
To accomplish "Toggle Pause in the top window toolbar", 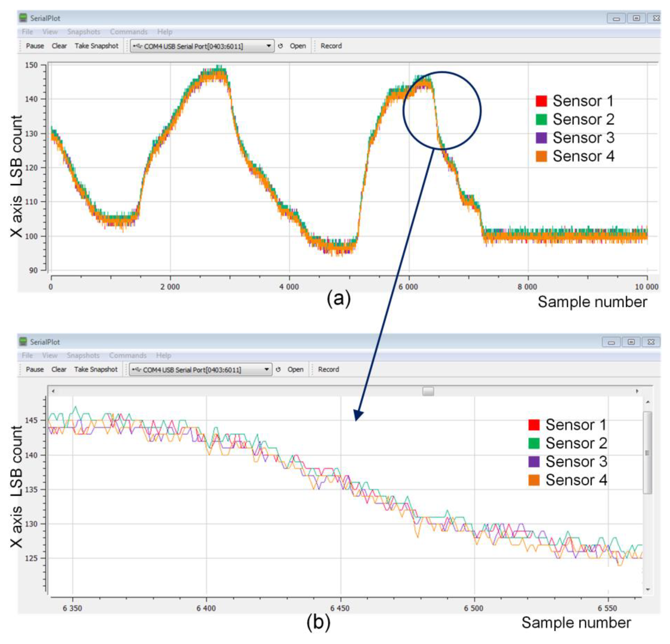I will pyautogui.click(x=35, y=46).
